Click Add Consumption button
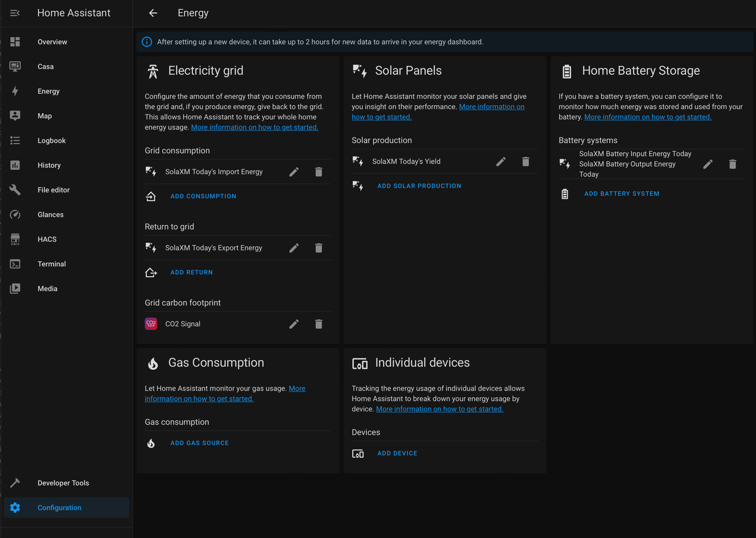This screenshot has height=538, width=756. pyautogui.click(x=203, y=196)
